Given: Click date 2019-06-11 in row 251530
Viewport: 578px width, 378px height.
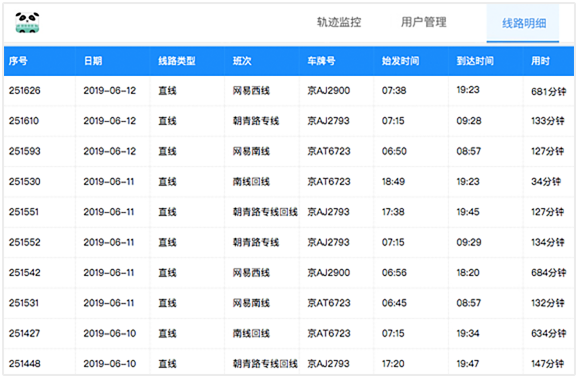Looking at the screenshot, I should 109,181.
